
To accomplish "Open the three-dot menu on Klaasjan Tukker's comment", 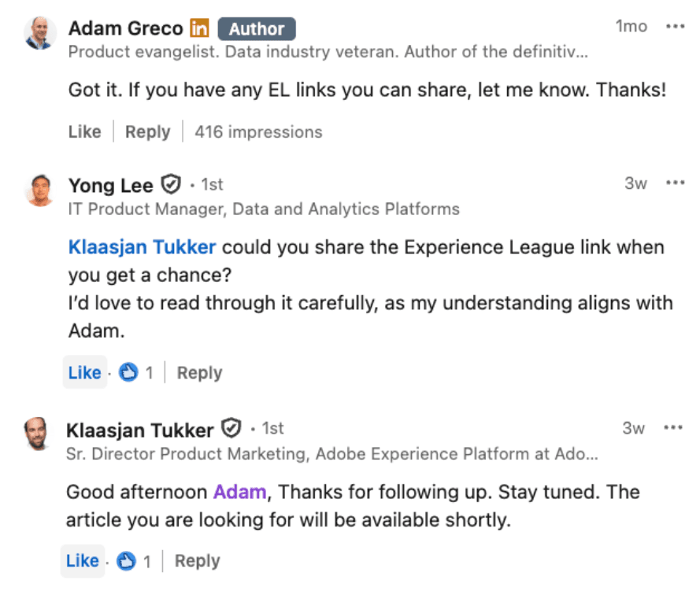I will (x=675, y=428).
